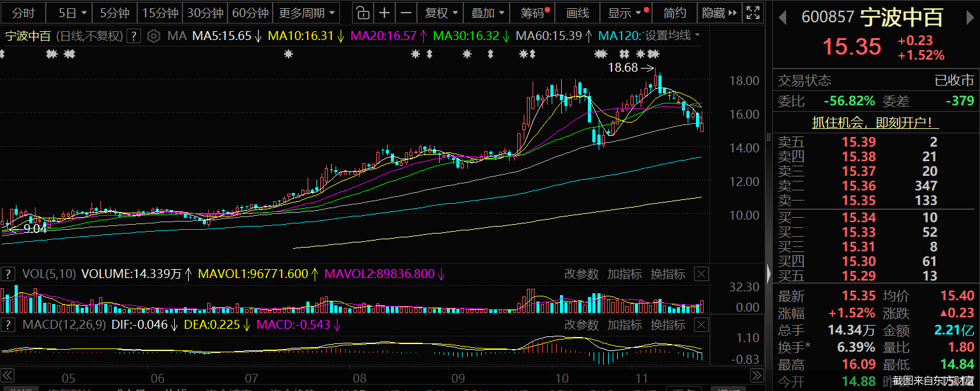The image size is (980, 391).
Task: Toggle the 简约 simple mode
Action: click(675, 13)
